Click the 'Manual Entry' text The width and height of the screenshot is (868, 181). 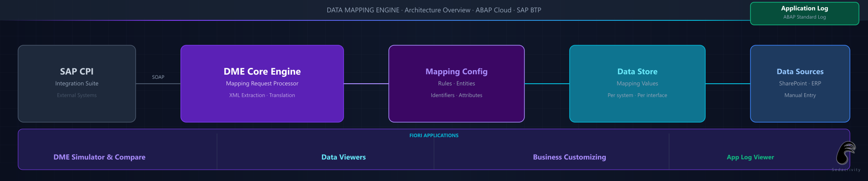coord(800,95)
